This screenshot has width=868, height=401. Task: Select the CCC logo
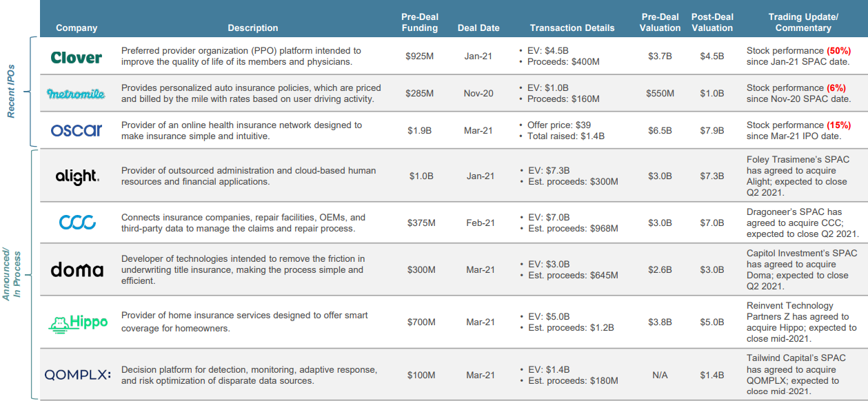pyautogui.click(x=77, y=223)
